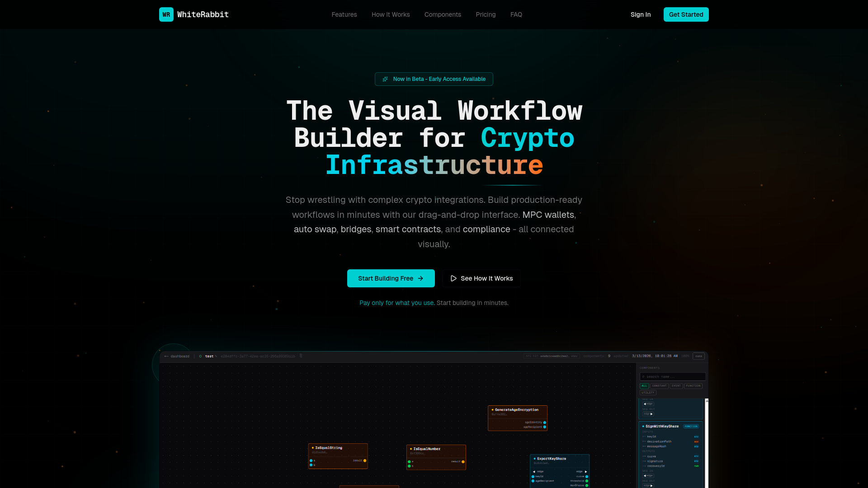Screen dimensions: 868x488
Task: Click the workflow ID text e204dffc
Action: click(x=258, y=356)
